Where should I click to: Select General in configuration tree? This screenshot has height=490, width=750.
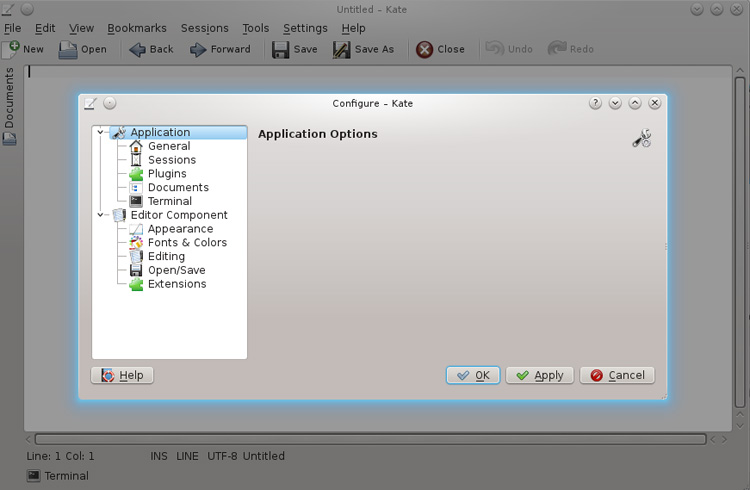[169, 146]
